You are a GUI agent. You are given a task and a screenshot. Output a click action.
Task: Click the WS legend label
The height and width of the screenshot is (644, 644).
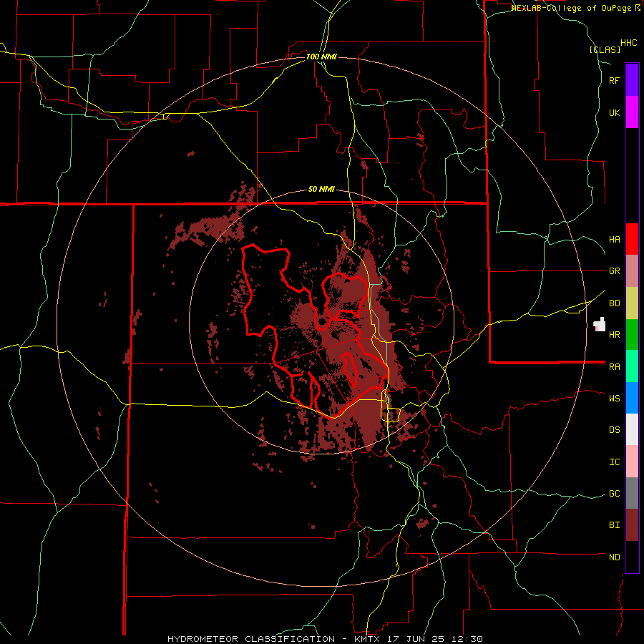tap(615, 399)
